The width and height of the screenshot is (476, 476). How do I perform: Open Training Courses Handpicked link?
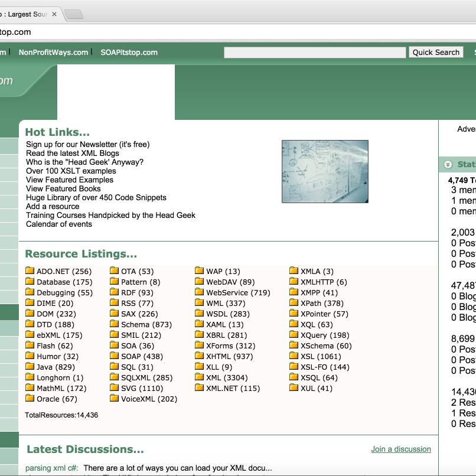coord(110,215)
